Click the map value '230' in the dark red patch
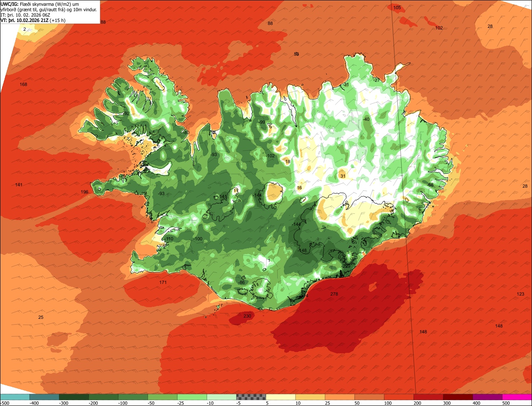The image size is (532, 406). tap(247, 316)
